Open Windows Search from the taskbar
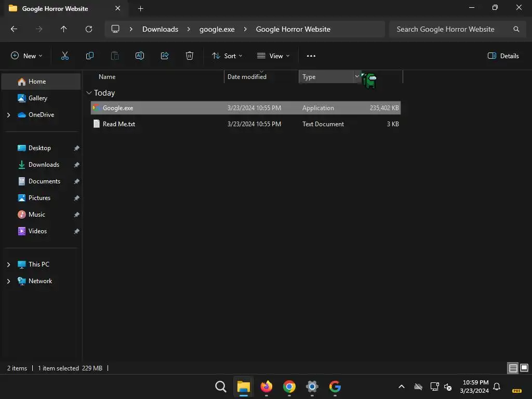 (x=220, y=387)
